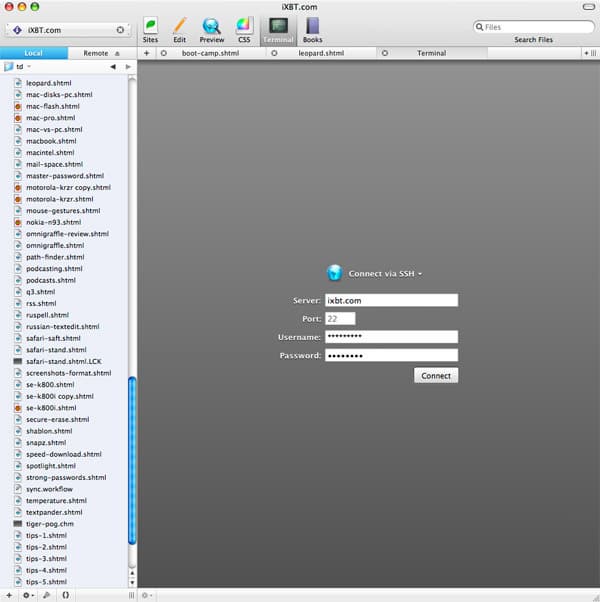Select motorola-krzr copy.shtml file
This screenshot has height=602, width=600.
coord(68,187)
